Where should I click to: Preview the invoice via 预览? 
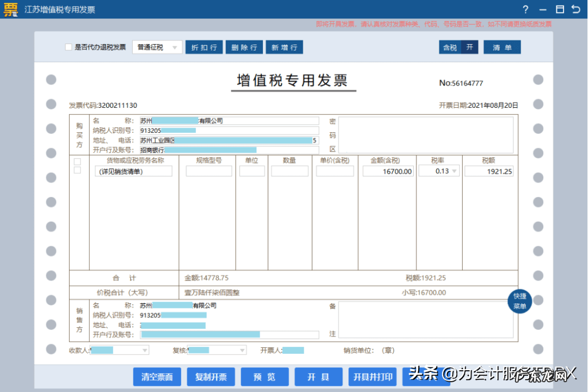(x=265, y=377)
